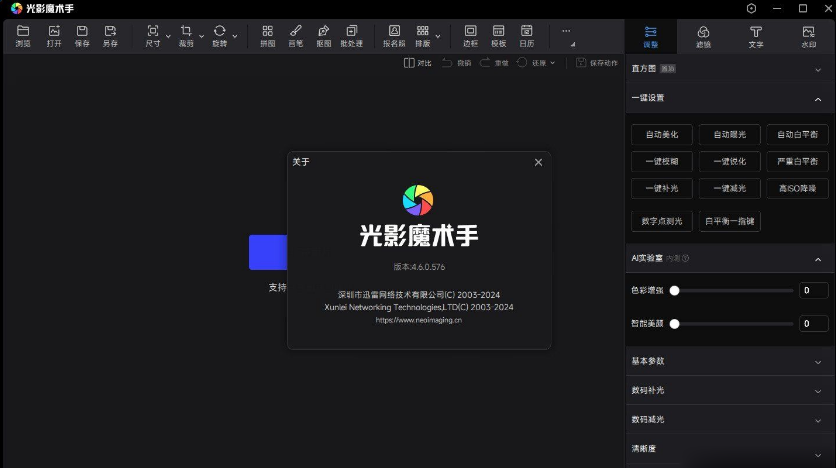The width and height of the screenshot is (836, 468).
Task: Apply 自动白平衡 one-click preset
Action: click(797, 134)
